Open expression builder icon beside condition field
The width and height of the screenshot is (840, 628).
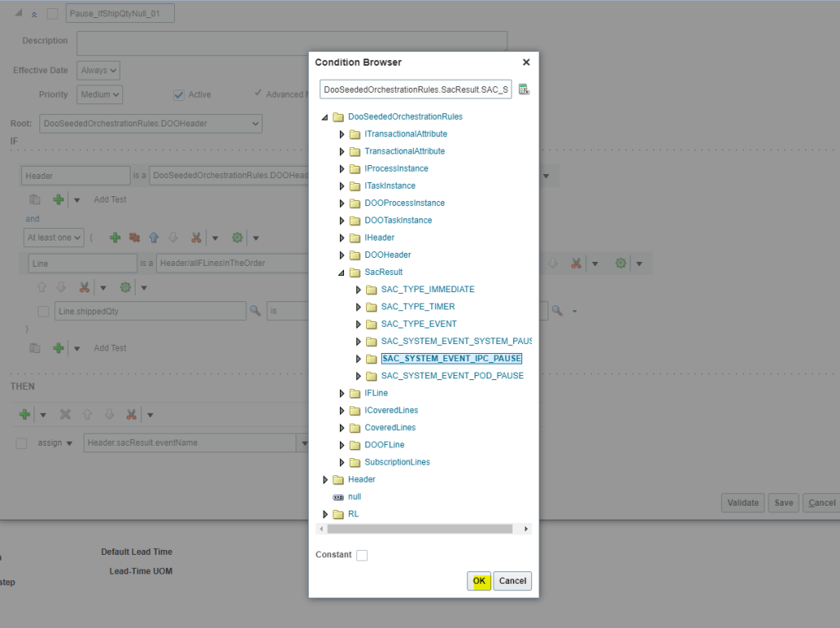(x=523, y=89)
